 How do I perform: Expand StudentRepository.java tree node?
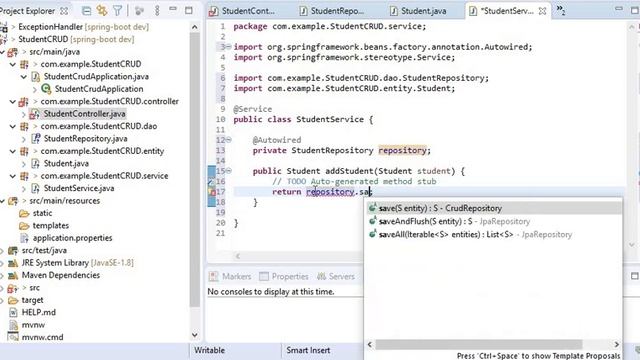(x=24, y=139)
